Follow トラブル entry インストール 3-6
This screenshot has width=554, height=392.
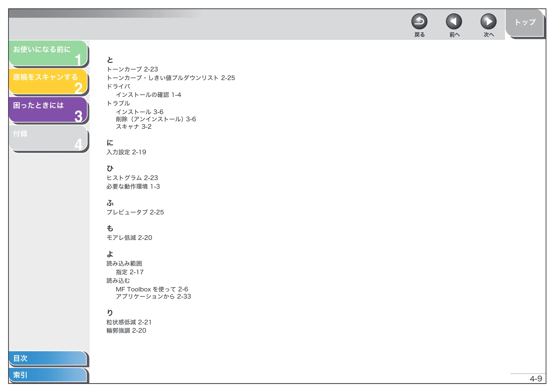click(140, 112)
